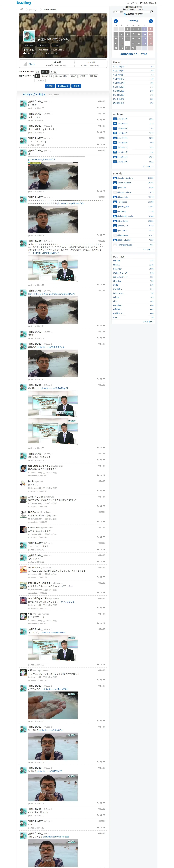The width and height of the screenshot is (174, 868).
Task: Select calendar day 5
Action: point(150,29)
